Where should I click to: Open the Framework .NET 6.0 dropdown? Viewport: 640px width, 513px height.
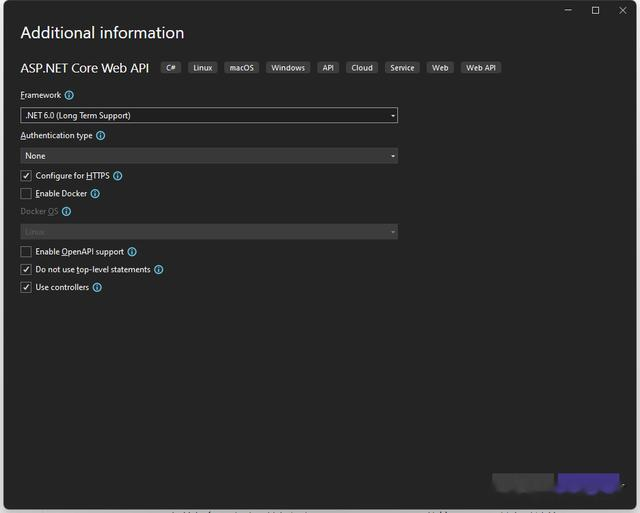[x=209, y=115]
